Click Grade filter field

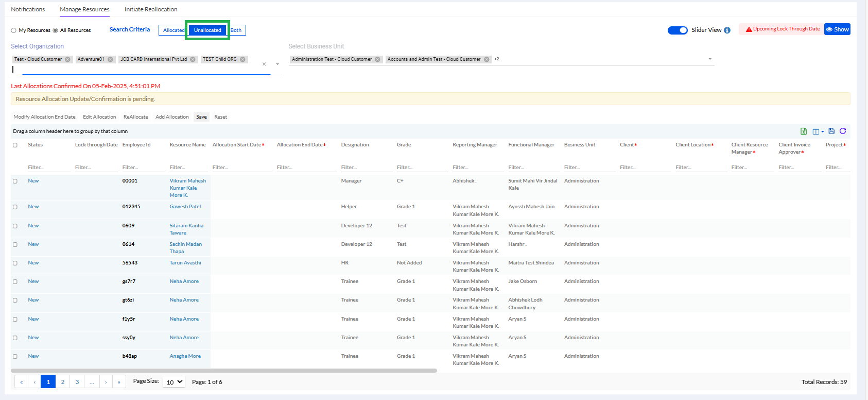coord(422,168)
